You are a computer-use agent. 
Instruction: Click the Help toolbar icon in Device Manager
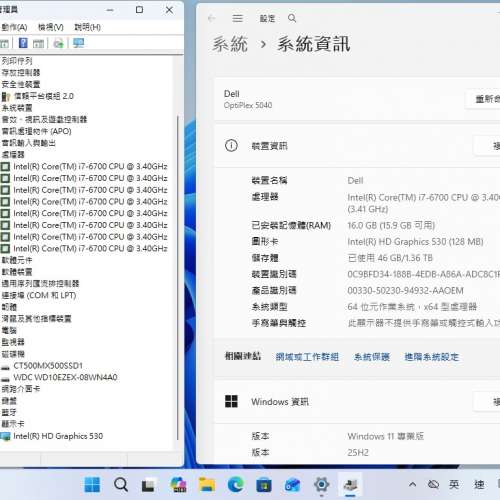(23, 43)
